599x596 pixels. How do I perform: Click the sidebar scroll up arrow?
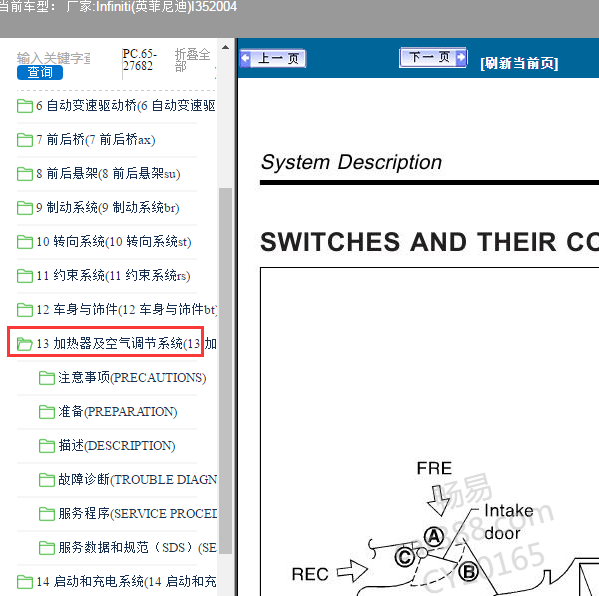coord(225,47)
